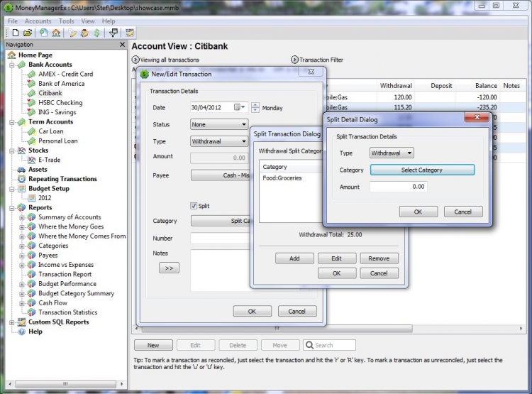Click the New transaction button

coord(153,345)
